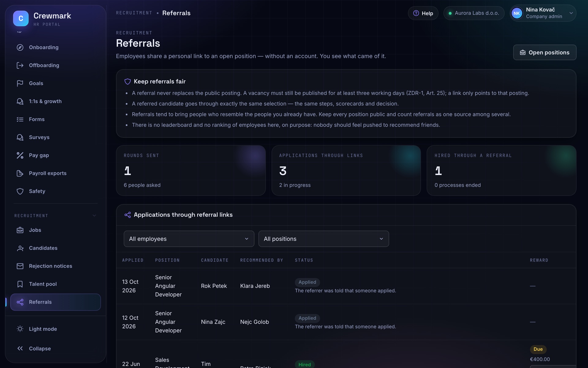The height and width of the screenshot is (368, 588).
Task: Open the Talent pool page
Action: tap(55, 284)
